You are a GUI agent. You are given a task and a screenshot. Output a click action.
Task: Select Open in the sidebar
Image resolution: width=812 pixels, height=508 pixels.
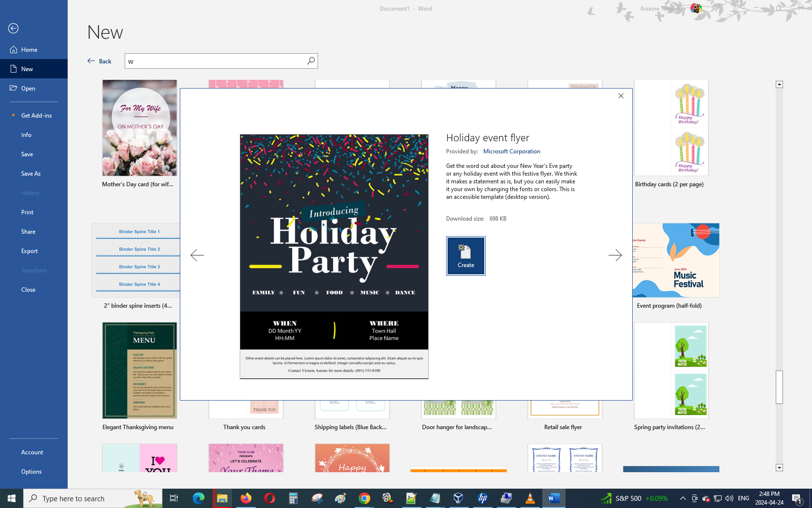tap(28, 89)
